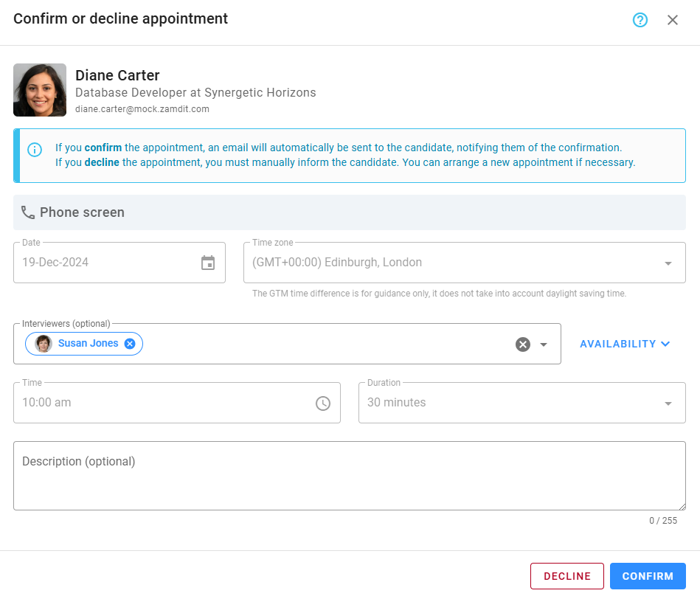Viewport: 700px width, 596px height.
Task: Click Susan Jones's avatar in the interviewer chip
Action: click(42, 343)
